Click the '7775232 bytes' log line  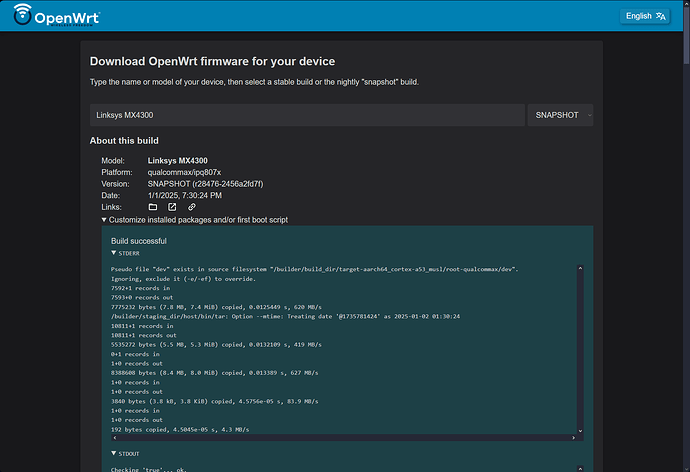216,307
